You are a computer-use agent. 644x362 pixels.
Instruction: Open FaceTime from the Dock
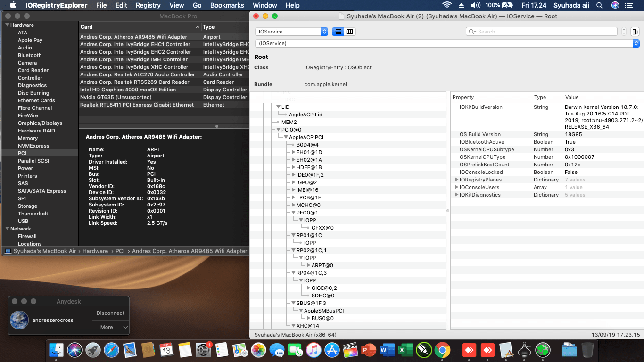coord(295,350)
